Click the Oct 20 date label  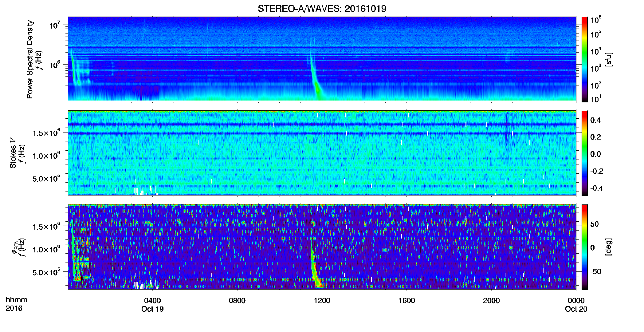click(576, 309)
